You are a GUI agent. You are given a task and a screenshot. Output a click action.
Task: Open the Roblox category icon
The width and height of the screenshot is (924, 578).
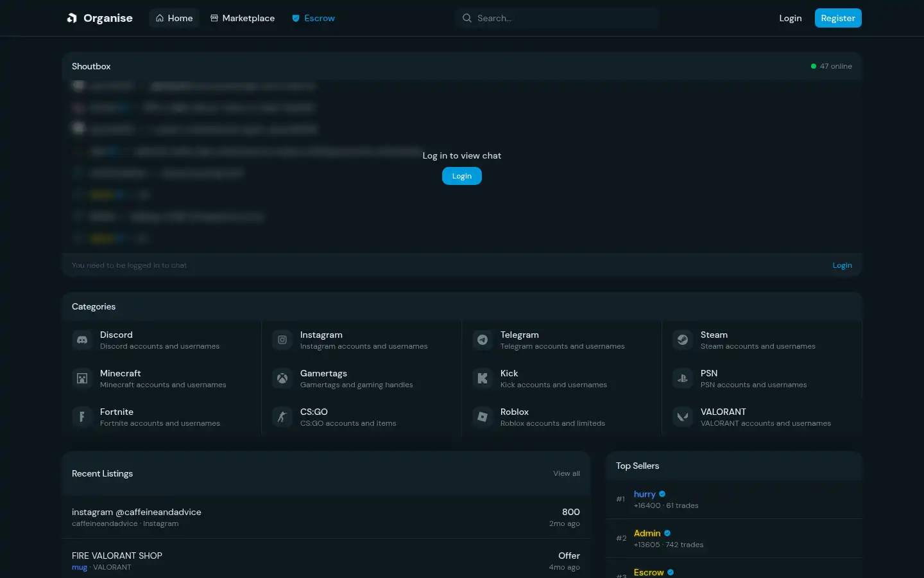(483, 417)
